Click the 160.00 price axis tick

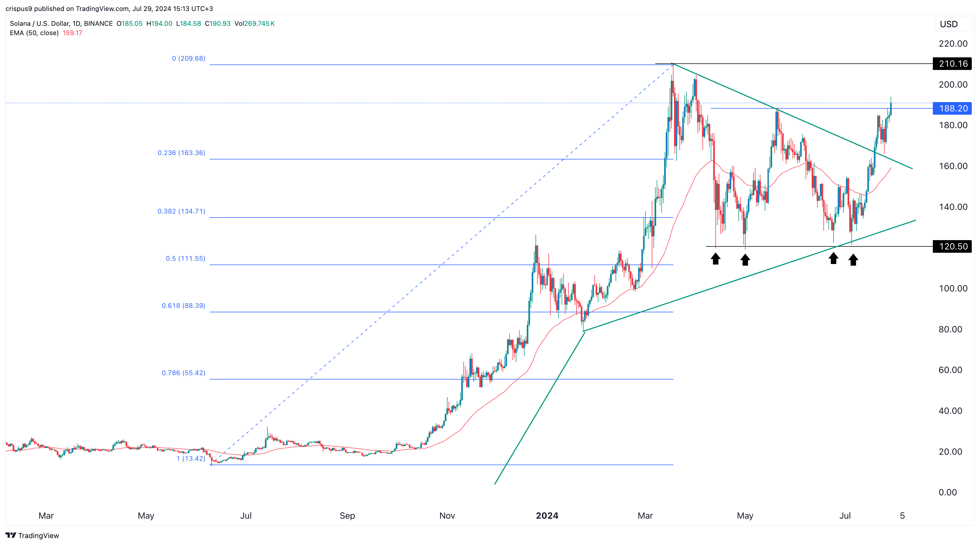point(953,166)
